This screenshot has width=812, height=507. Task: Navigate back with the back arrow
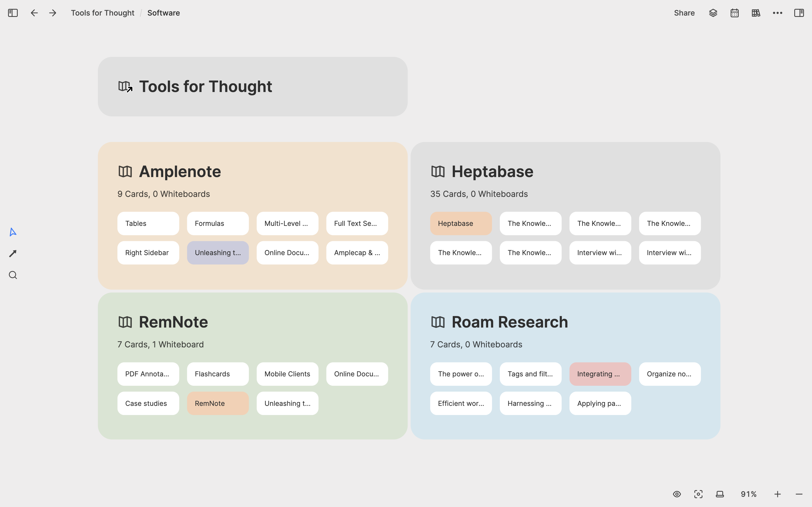(x=34, y=13)
